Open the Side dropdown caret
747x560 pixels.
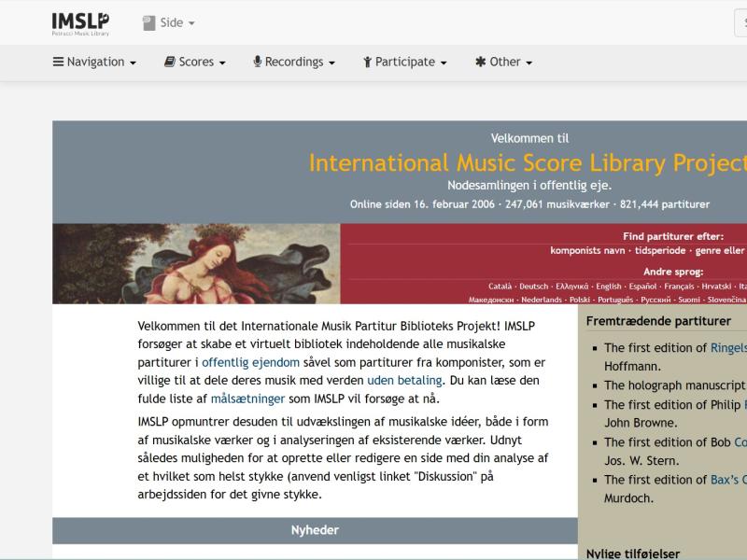point(191,22)
